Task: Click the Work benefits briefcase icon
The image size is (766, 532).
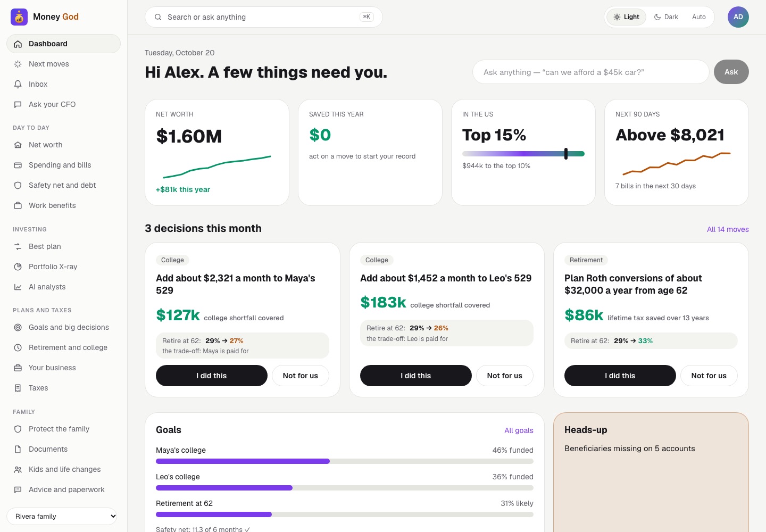Action: coord(18,206)
